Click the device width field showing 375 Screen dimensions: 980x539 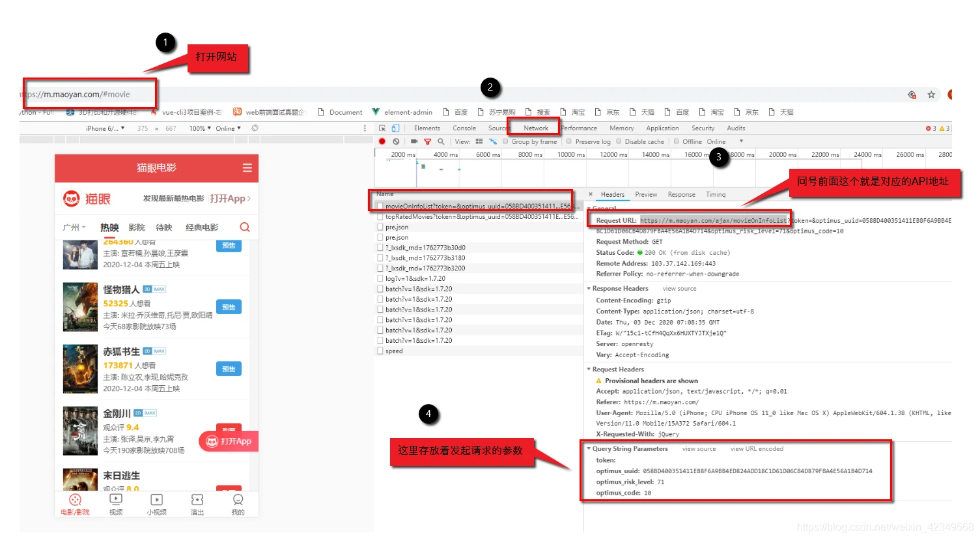click(143, 128)
